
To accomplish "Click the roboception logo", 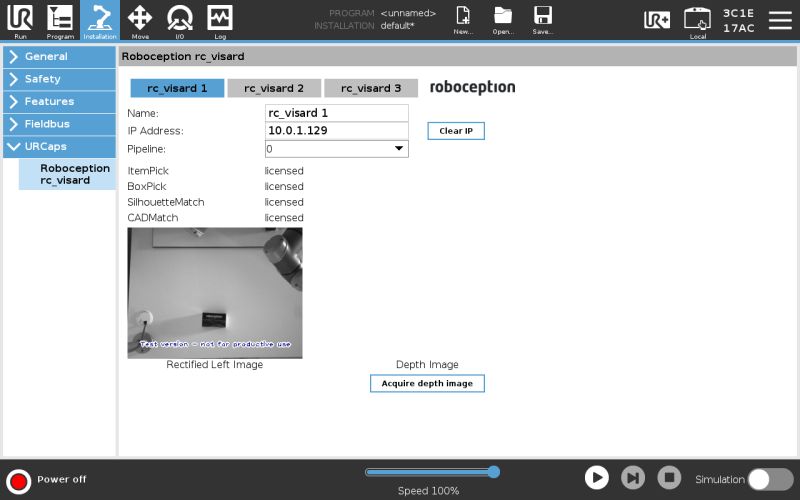I will pos(472,87).
